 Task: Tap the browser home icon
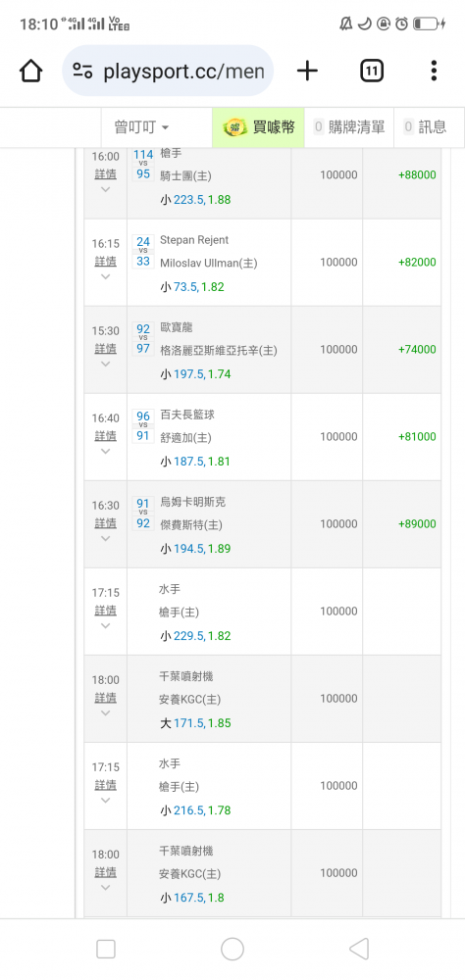(x=30, y=71)
